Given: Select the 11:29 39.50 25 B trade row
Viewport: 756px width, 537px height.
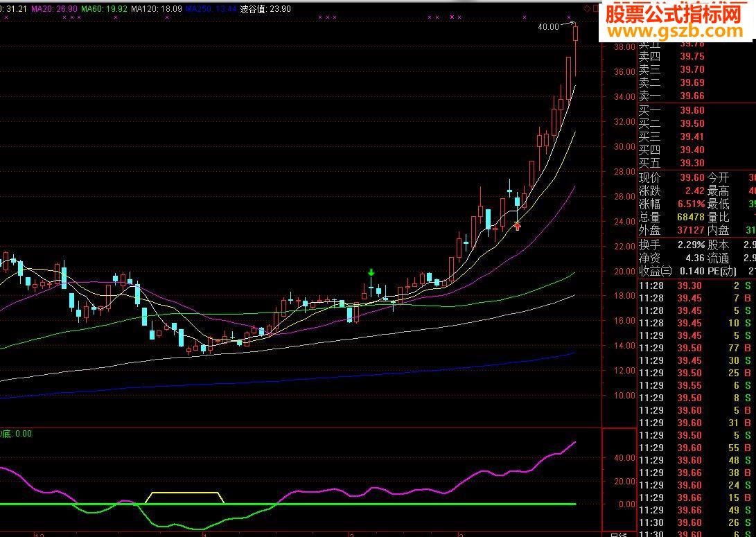Looking at the screenshot, I should (x=696, y=373).
